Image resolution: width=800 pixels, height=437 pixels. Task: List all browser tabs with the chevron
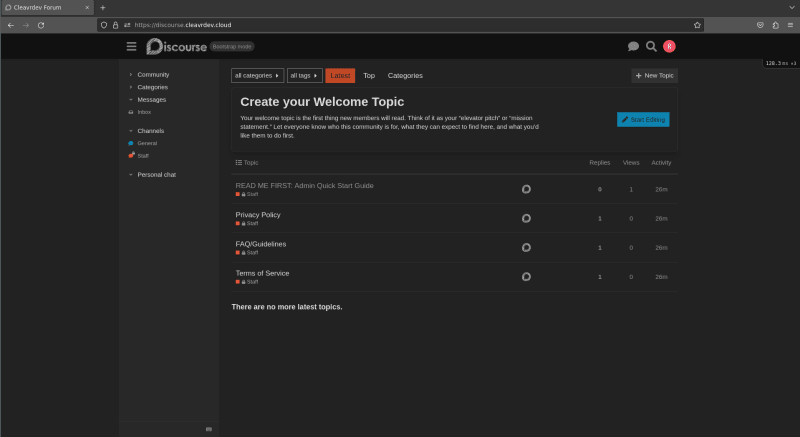(792, 8)
